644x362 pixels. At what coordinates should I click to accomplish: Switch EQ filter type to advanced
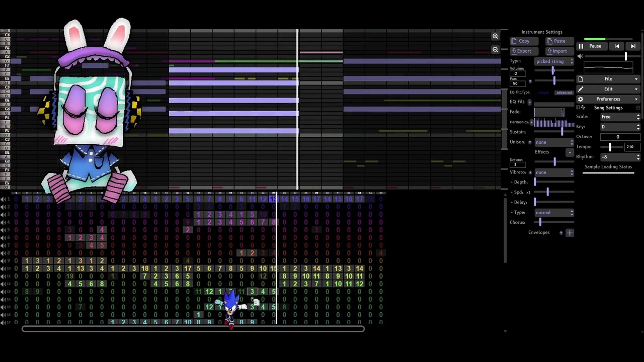pos(564,93)
